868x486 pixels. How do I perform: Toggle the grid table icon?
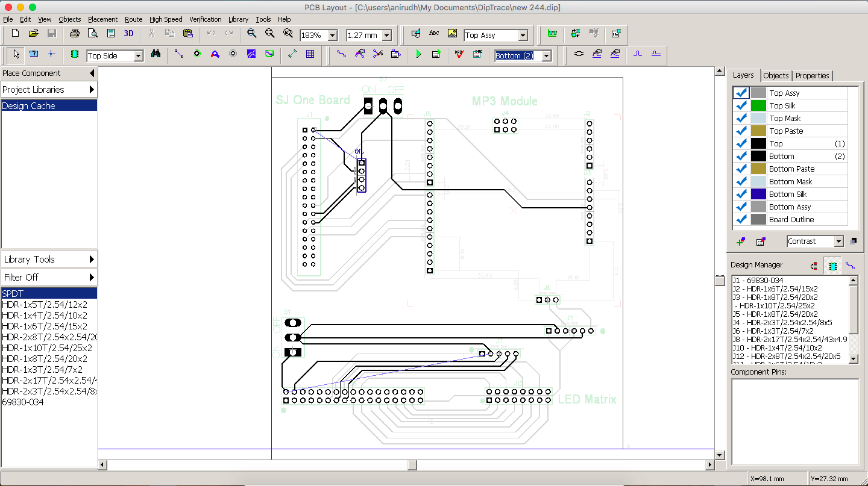coord(310,54)
